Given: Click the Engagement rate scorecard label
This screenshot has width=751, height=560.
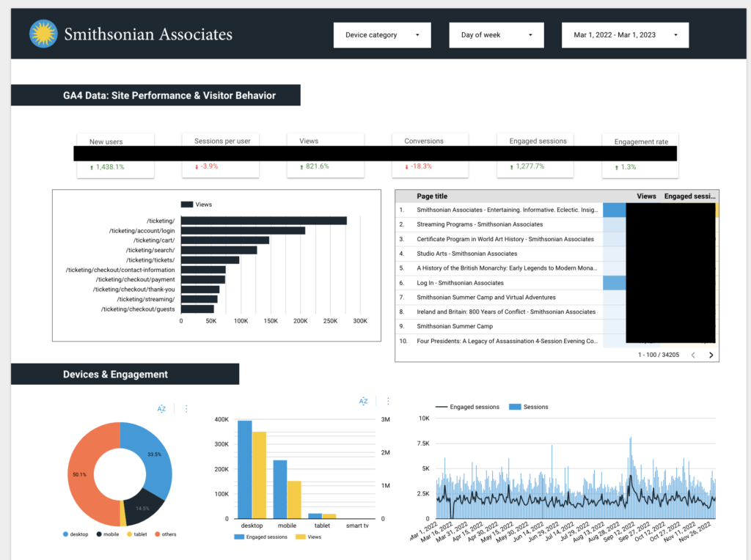Looking at the screenshot, I should point(641,141).
